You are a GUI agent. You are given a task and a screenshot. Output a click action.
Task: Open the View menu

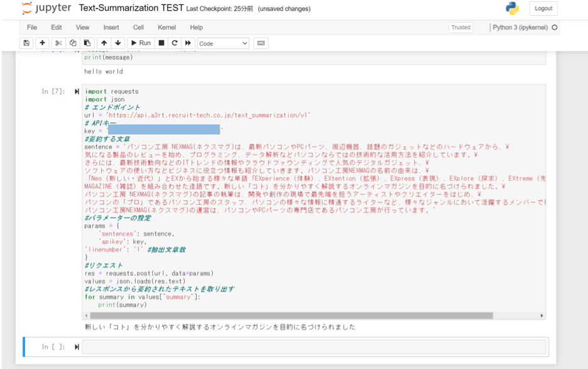(82, 28)
